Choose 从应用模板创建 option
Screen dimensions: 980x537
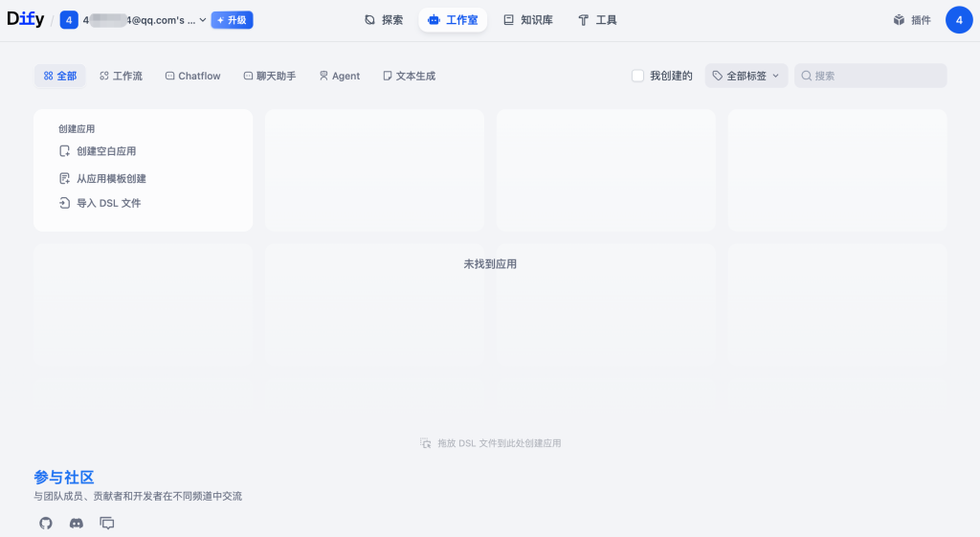[x=110, y=178]
